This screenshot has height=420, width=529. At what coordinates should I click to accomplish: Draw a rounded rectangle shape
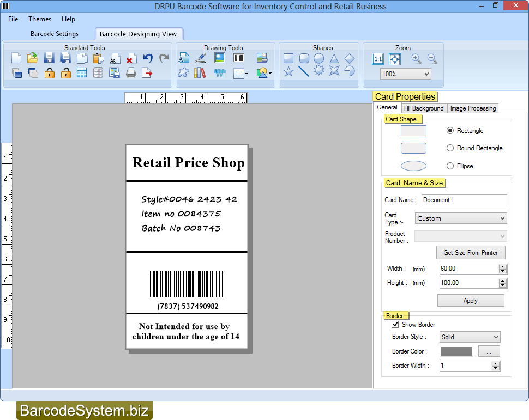(x=304, y=58)
